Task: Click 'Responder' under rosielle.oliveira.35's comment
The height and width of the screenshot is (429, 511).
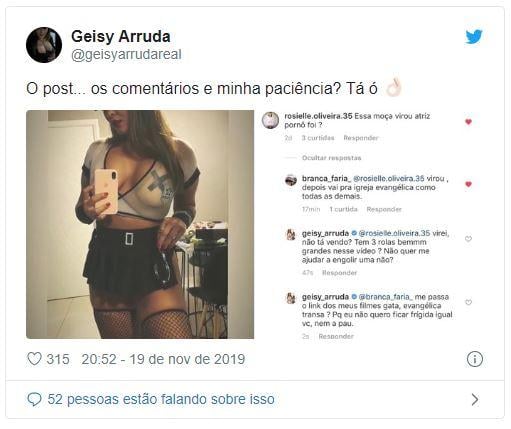Action: 361,138
